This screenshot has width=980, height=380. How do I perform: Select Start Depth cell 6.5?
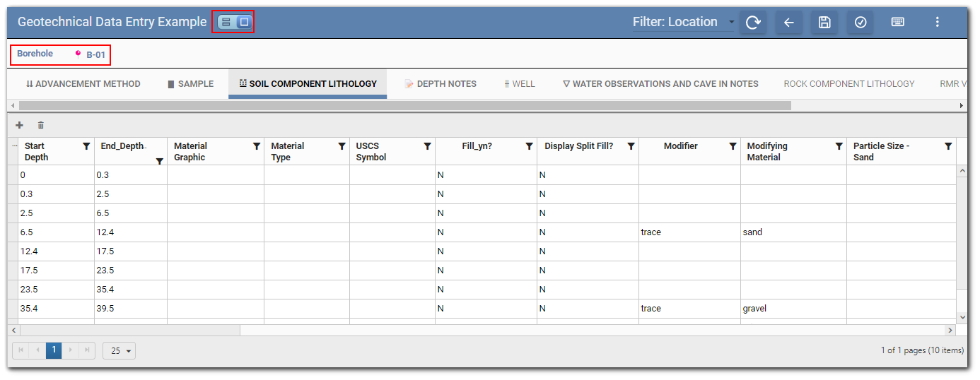(56, 232)
